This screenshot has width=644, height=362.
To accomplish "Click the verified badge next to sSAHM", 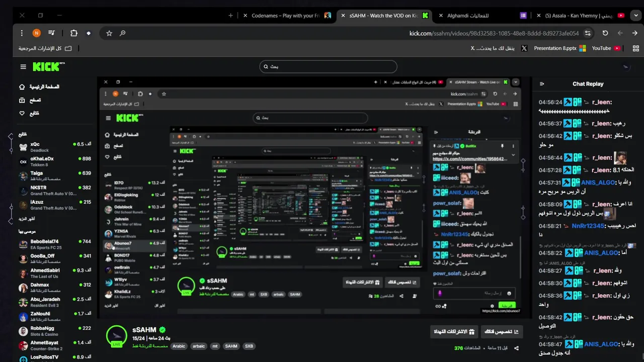I will click(162, 330).
